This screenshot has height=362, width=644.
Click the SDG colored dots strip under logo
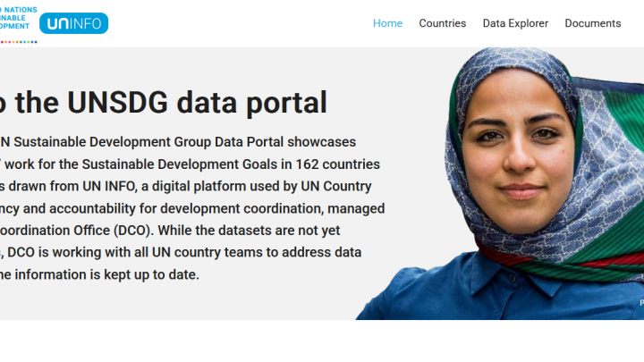pos(18,41)
